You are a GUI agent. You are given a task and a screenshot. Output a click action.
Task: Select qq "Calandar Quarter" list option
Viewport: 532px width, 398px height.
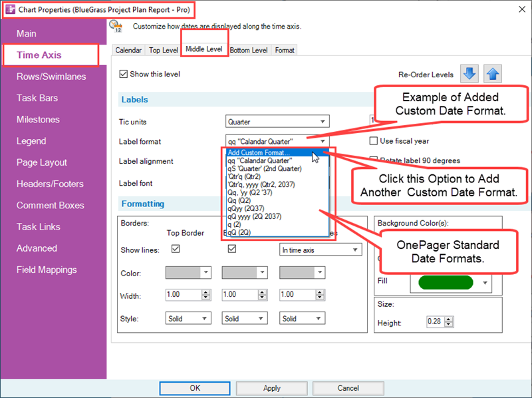pos(277,160)
